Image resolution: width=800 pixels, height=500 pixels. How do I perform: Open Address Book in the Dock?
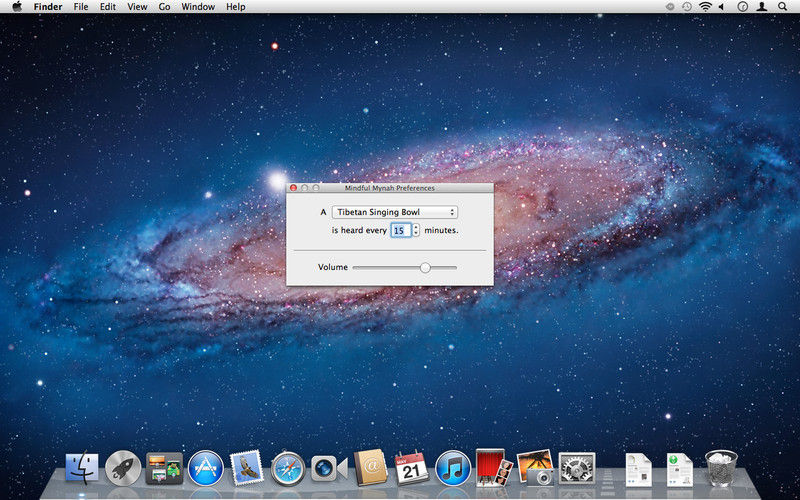point(371,467)
